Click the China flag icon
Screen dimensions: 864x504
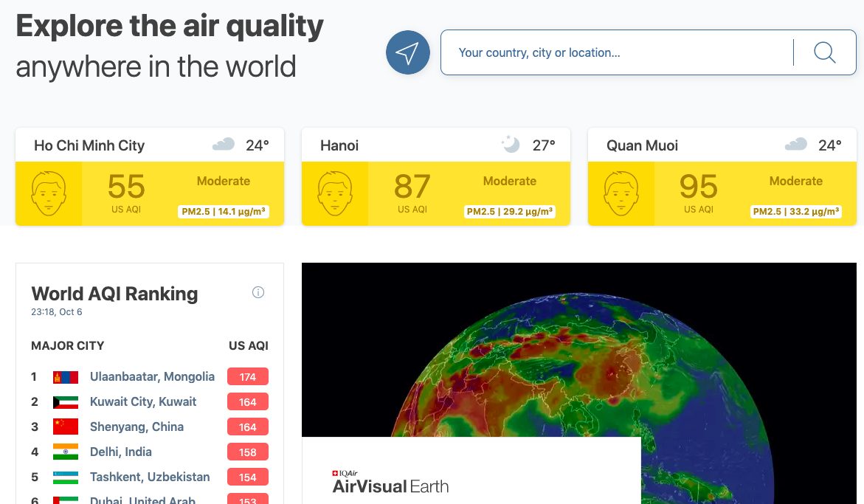(66, 427)
